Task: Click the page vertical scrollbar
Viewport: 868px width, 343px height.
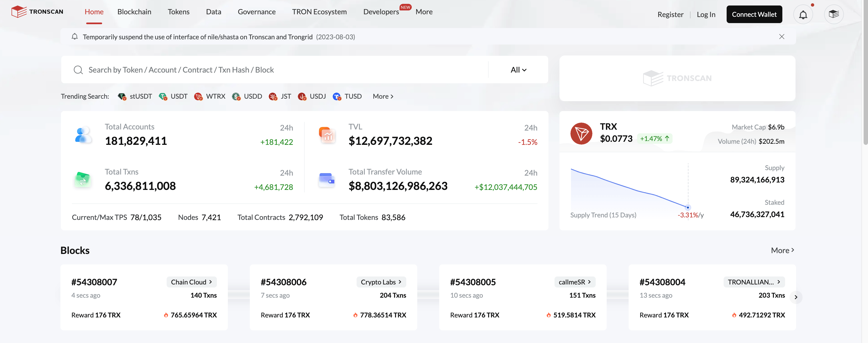Action: 865,73
